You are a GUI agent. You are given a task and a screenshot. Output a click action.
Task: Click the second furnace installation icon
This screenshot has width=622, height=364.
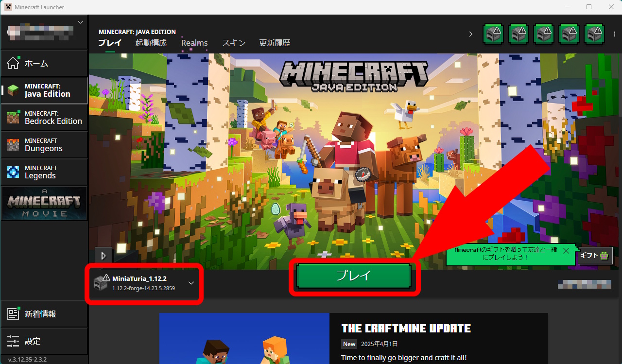click(518, 34)
